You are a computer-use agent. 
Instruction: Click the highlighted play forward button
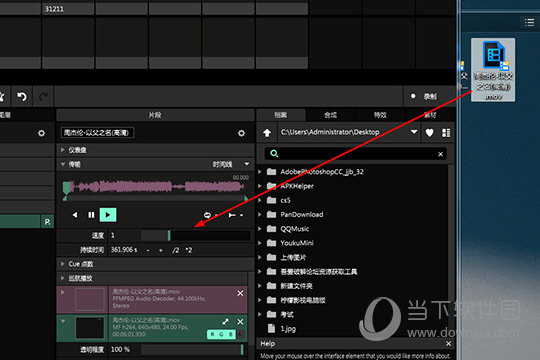coord(108,215)
